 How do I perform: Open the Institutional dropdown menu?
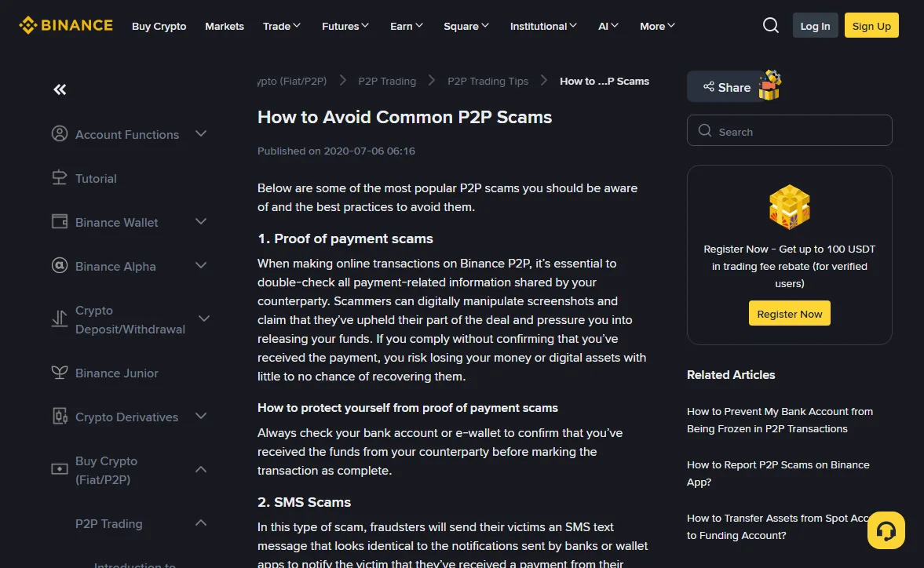click(x=543, y=26)
